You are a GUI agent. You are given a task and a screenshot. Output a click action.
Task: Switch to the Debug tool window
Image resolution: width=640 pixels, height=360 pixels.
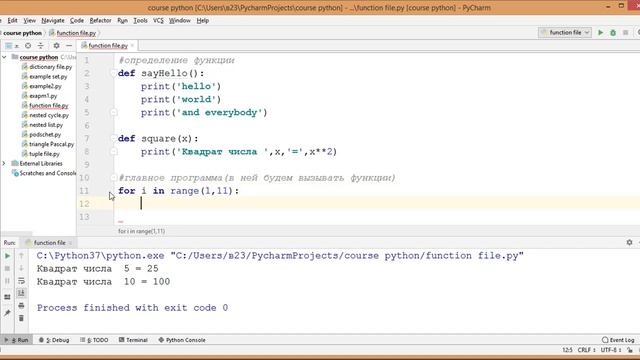point(54,340)
